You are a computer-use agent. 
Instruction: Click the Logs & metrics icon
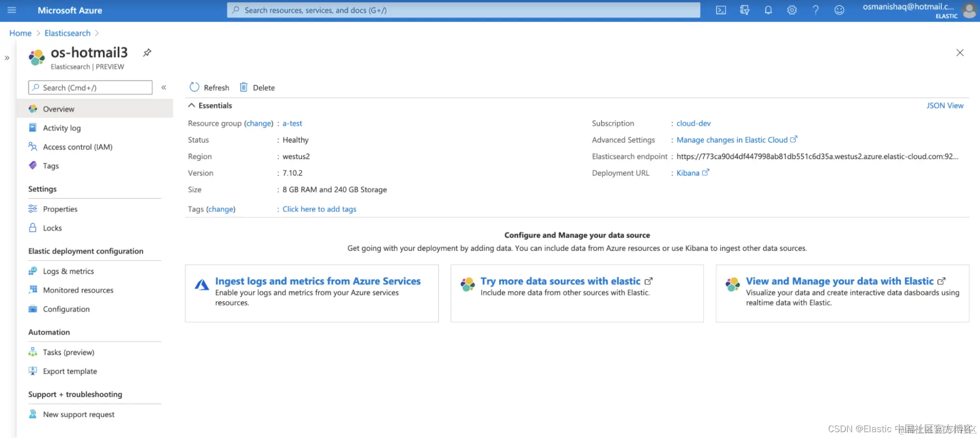pyautogui.click(x=33, y=271)
